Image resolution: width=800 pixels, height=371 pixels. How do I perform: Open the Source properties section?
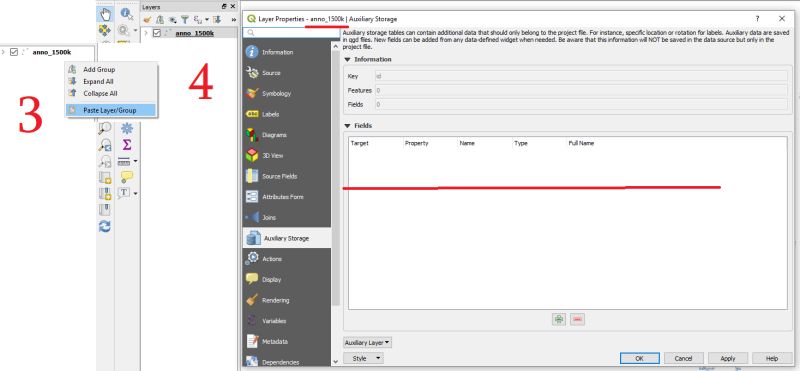coord(287,73)
